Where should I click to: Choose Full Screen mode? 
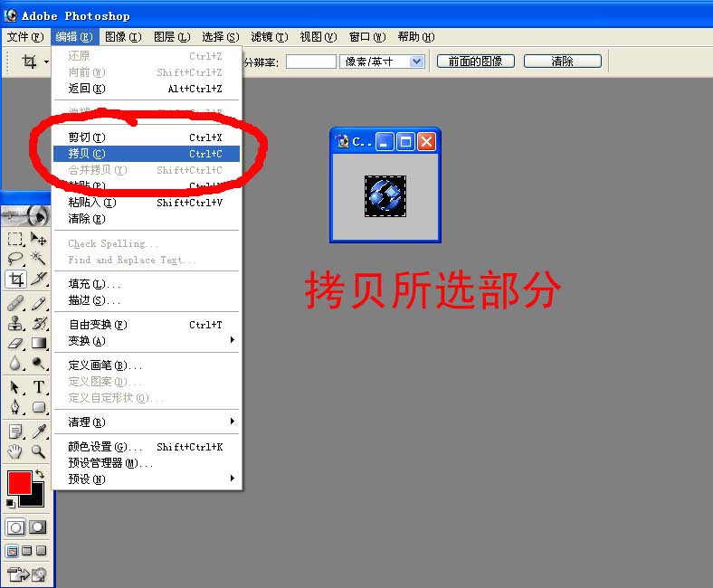click(42, 551)
